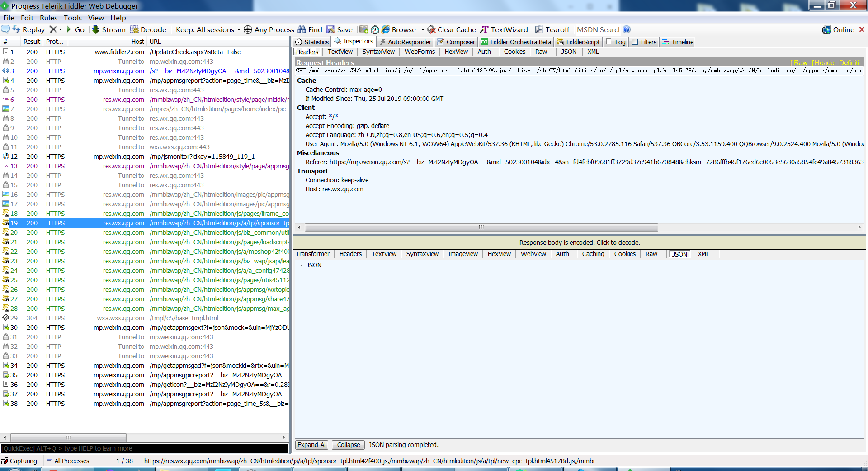Click the All Processes filter in status bar
868x471 pixels.
click(68, 461)
